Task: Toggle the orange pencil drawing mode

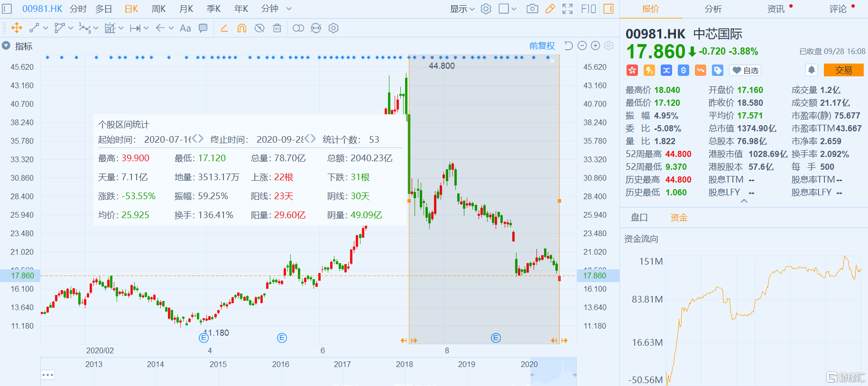Action: [x=550, y=9]
